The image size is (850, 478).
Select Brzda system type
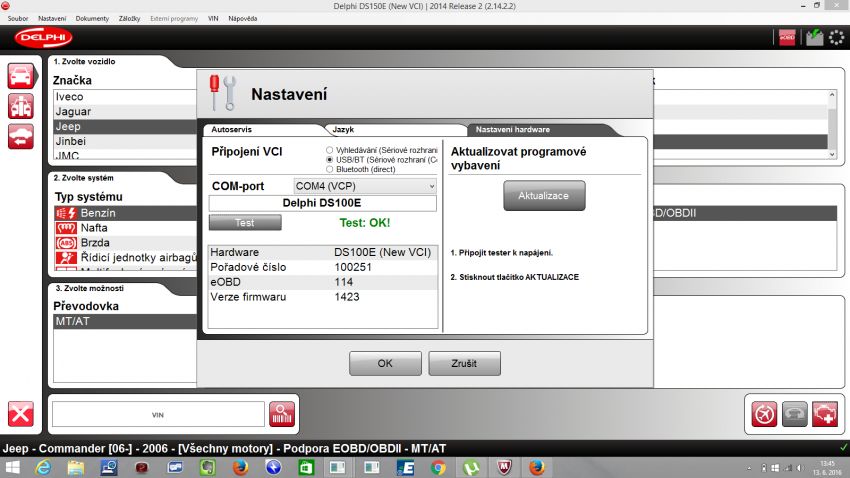coord(125,243)
